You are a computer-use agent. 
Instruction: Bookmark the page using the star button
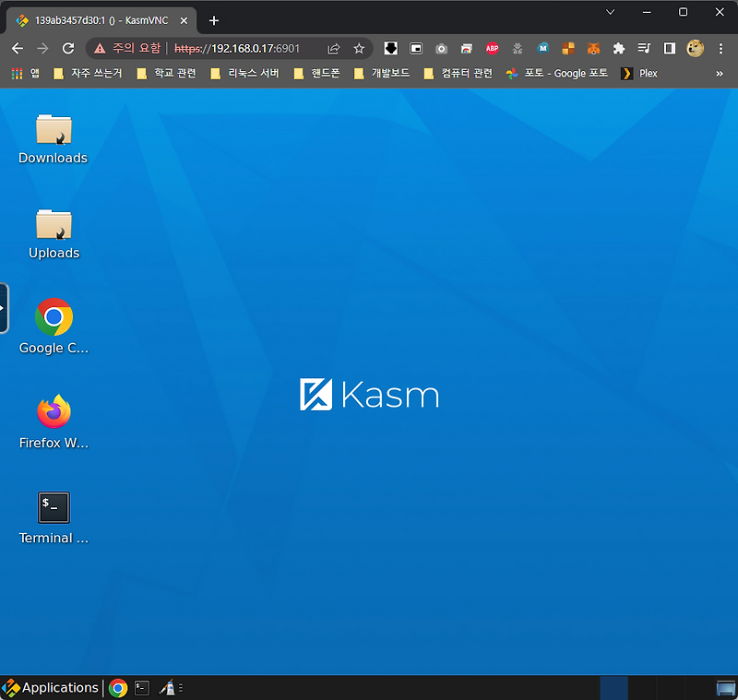tap(358, 48)
